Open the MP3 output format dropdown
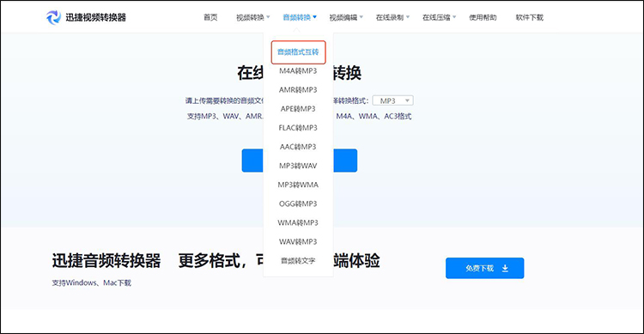 pos(393,100)
